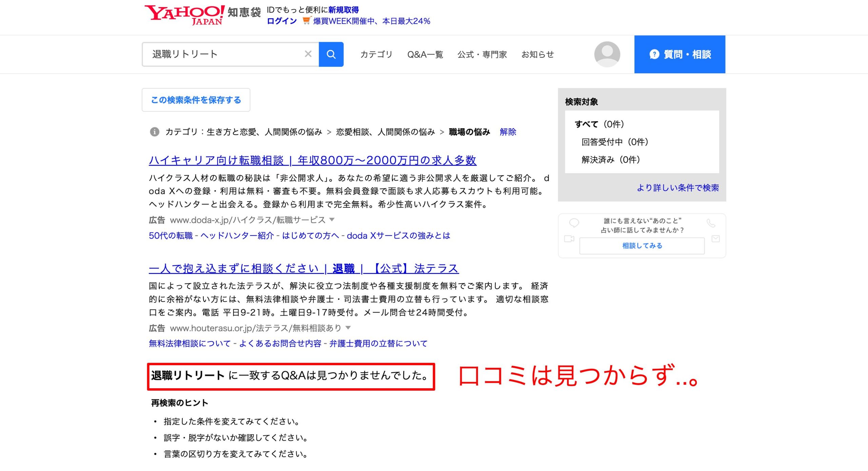
Task: Click the ヘッドハンター紹介 sublink
Action: [237, 235]
